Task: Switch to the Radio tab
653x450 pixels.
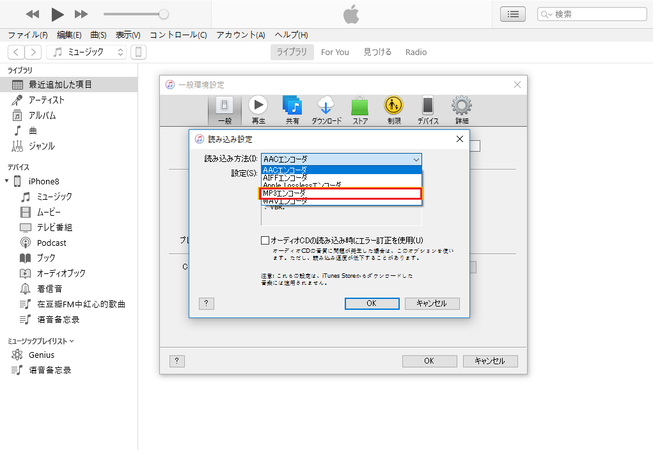Action: click(416, 52)
